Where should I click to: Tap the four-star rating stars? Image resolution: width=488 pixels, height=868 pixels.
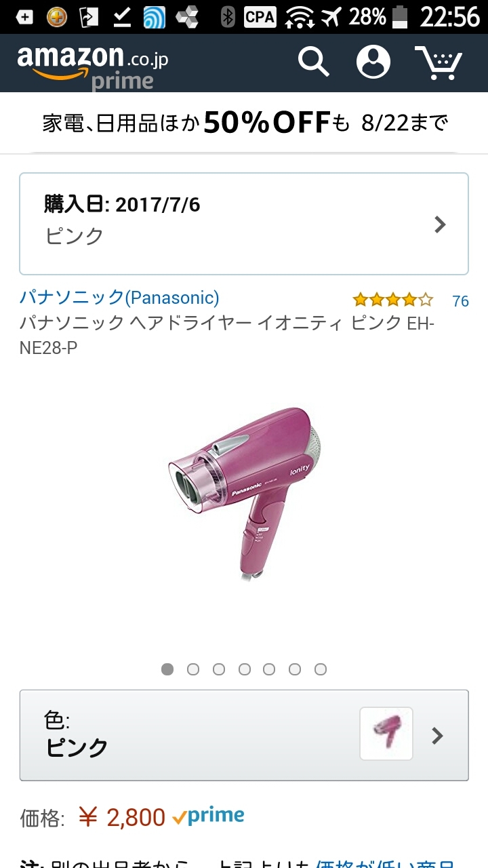pyautogui.click(x=392, y=300)
